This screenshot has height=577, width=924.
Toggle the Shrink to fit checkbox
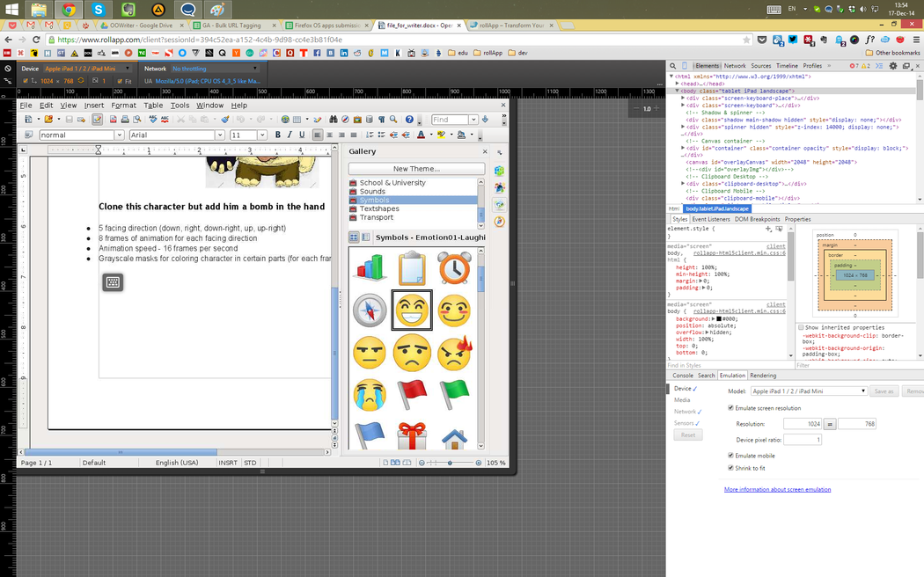tap(731, 468)
